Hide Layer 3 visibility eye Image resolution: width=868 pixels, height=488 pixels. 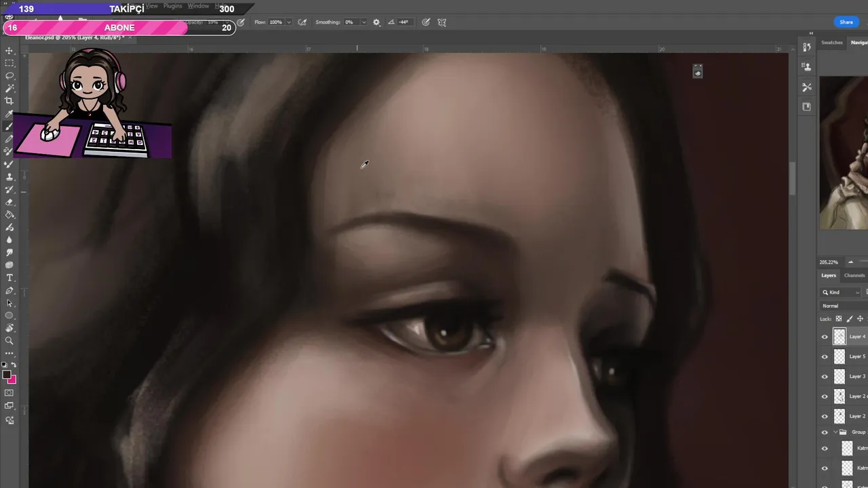[x=825, y=377]
